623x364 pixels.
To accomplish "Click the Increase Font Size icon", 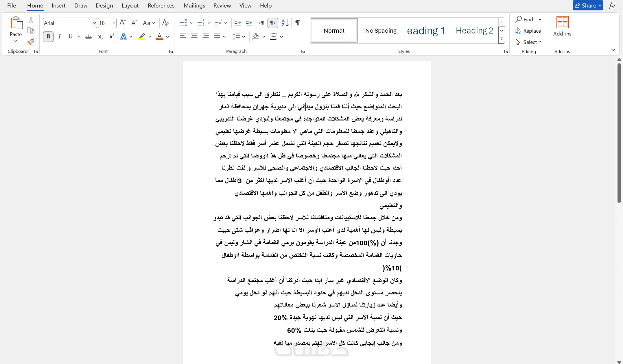I will click(123, 23).
